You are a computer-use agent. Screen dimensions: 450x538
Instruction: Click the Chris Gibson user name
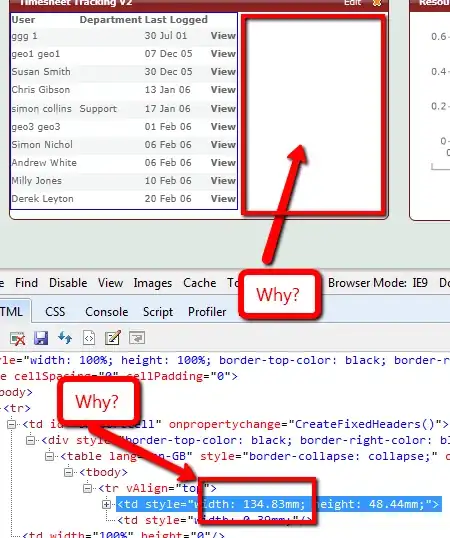click(40, 90)
